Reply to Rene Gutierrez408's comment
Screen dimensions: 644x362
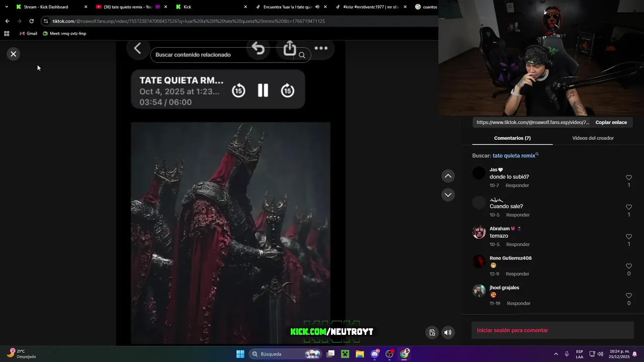tap(517, 274)
